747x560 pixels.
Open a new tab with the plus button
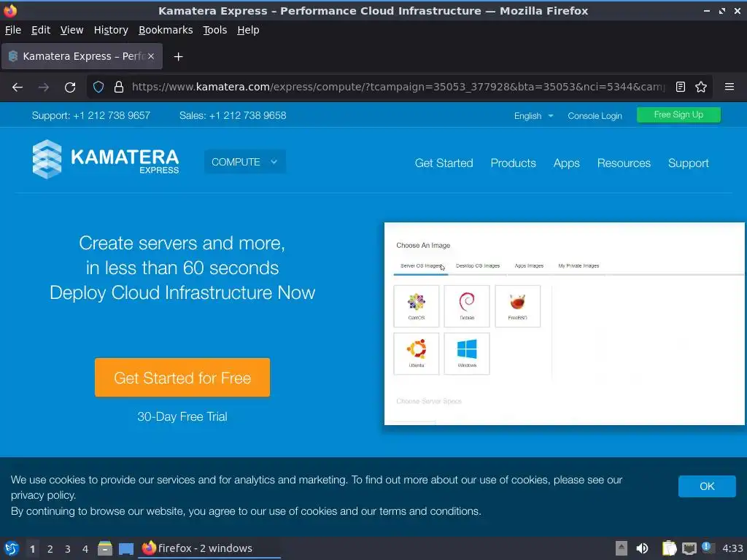[178, 57]
